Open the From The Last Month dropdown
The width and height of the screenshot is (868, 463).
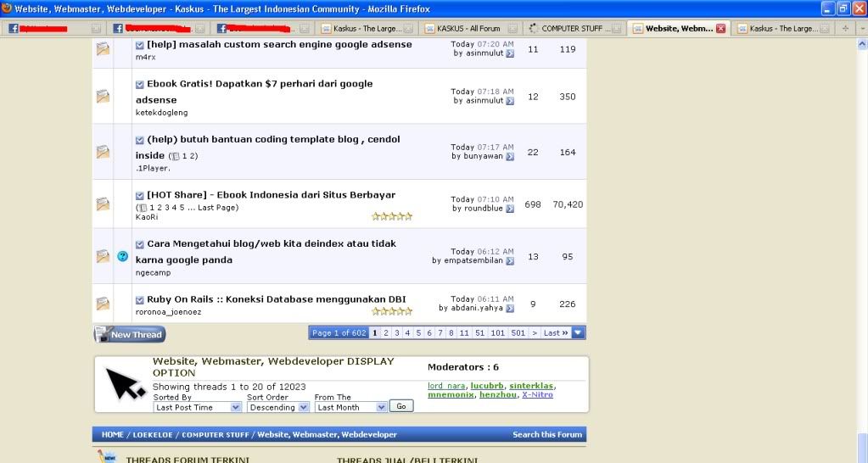pyautogui.click(x=350, y=407)
